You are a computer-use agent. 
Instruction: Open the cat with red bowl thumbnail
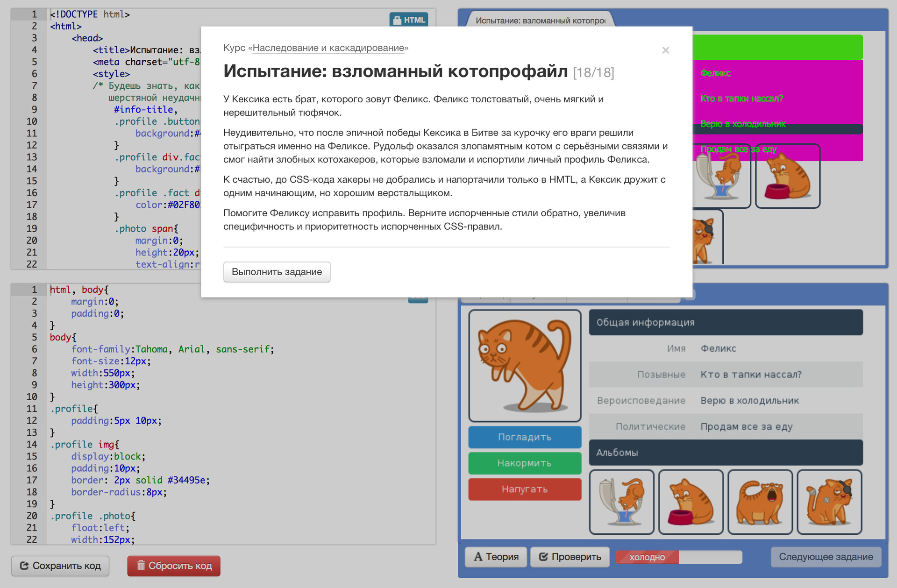pos(691,502)
